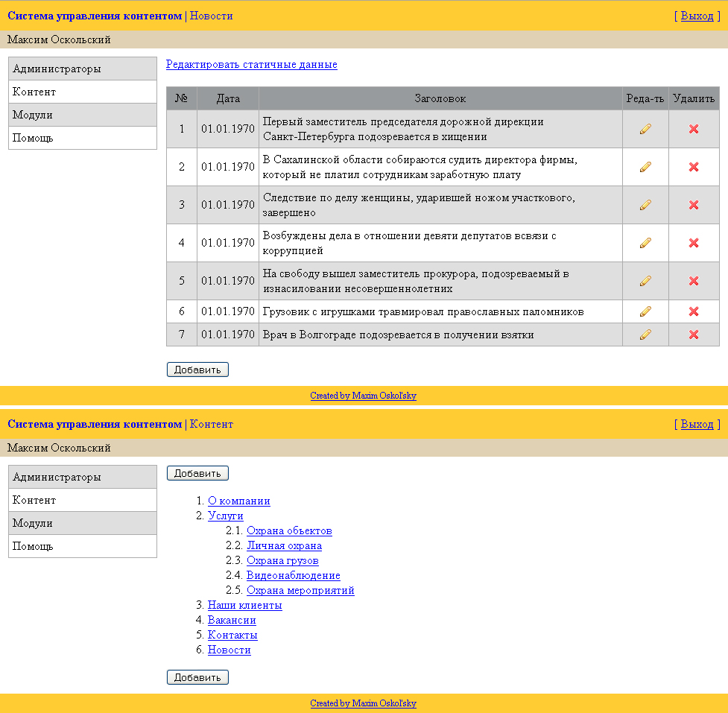Edit the news about дорожной дирекции Санкт-Петербурга
Screen dimensions: 728x713
(645, 129)
